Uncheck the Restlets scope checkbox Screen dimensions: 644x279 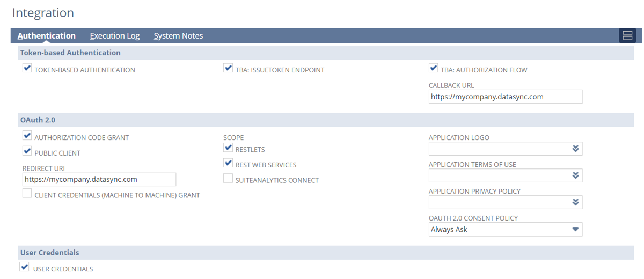[228, 148]
